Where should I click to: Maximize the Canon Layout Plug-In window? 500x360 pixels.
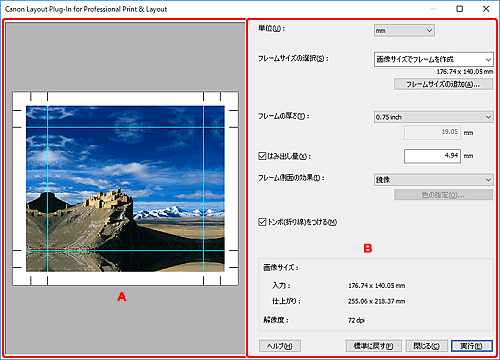point(459,9)
